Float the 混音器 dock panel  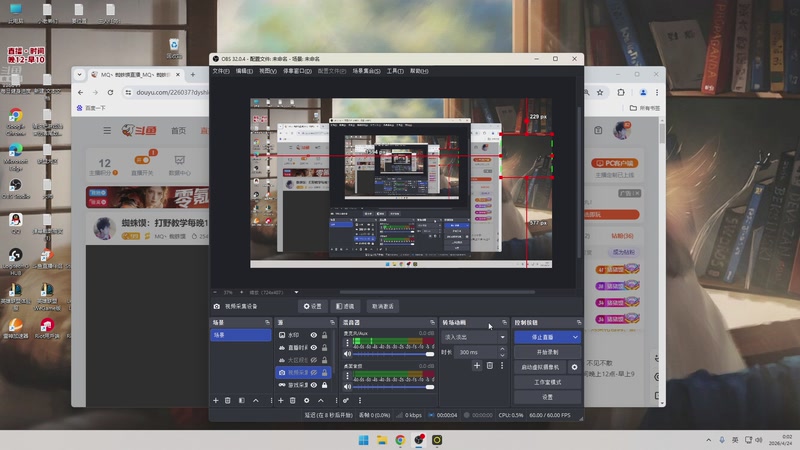432,322
